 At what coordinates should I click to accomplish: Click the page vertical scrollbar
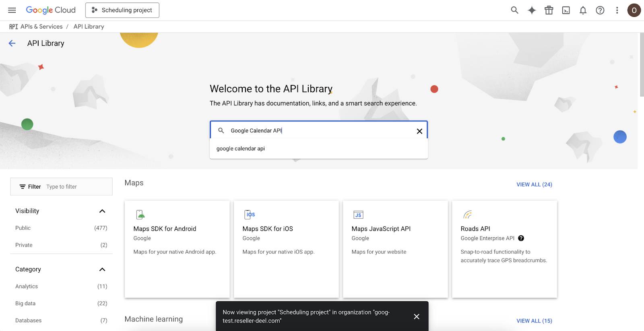642,64
